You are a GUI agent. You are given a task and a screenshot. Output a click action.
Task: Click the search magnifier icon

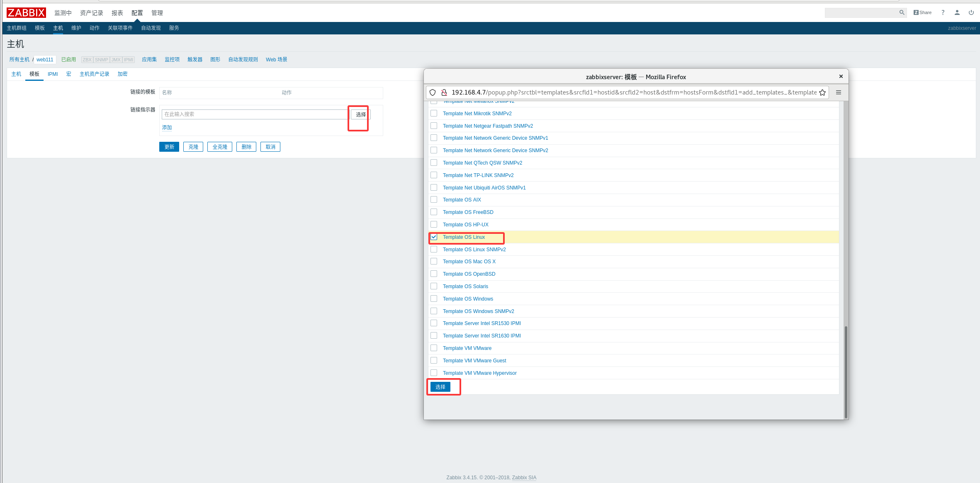point(902,12)
